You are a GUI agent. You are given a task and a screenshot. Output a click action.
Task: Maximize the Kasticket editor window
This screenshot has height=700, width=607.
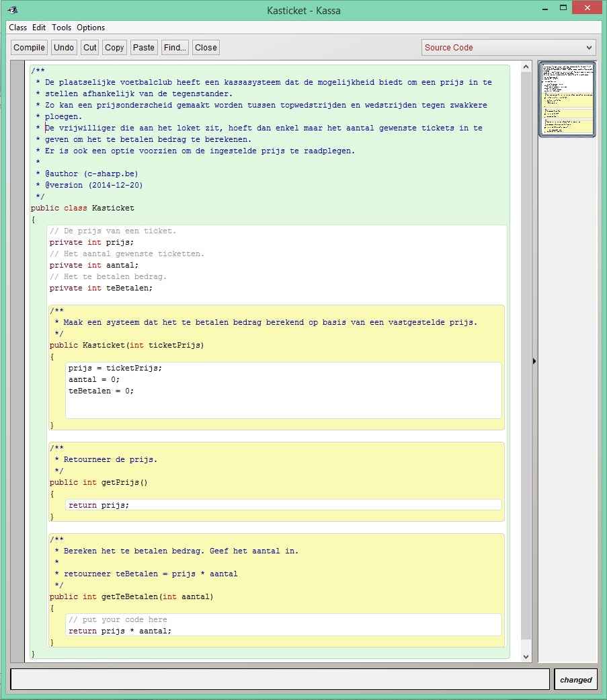[x=563, y=8]
